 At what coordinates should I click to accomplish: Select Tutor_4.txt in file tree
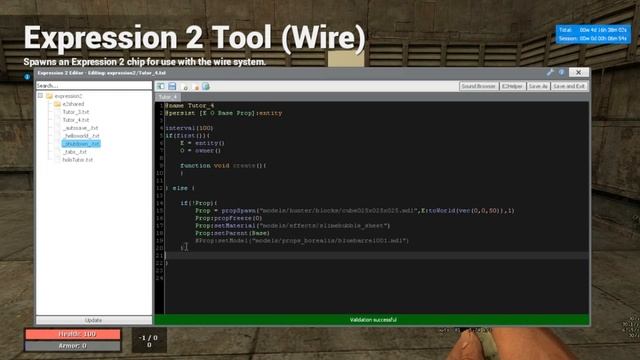pos(76,120)
